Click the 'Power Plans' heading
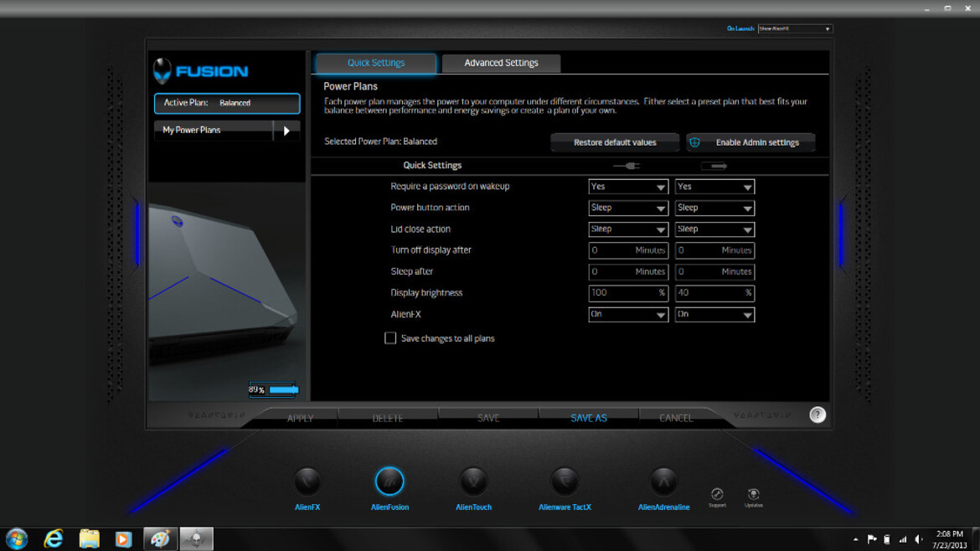Viewport: 980px width, 551px height. pyautogui.click(x=350, y=86)
